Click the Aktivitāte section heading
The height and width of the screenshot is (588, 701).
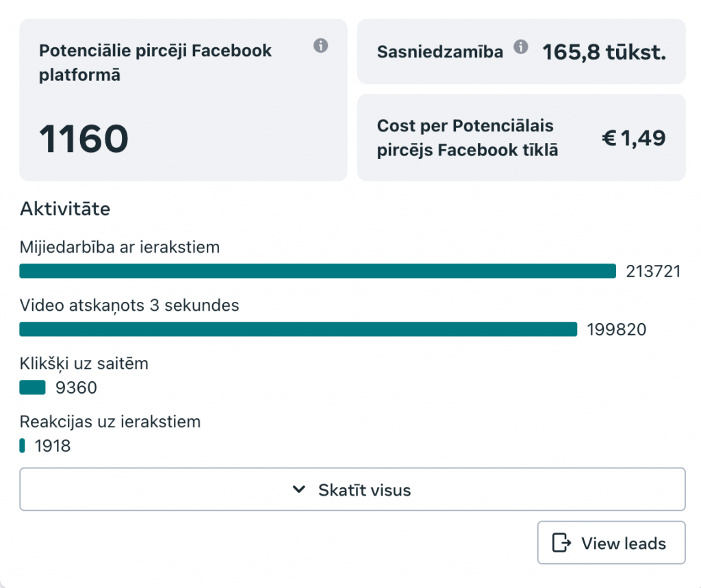(65, 209)
